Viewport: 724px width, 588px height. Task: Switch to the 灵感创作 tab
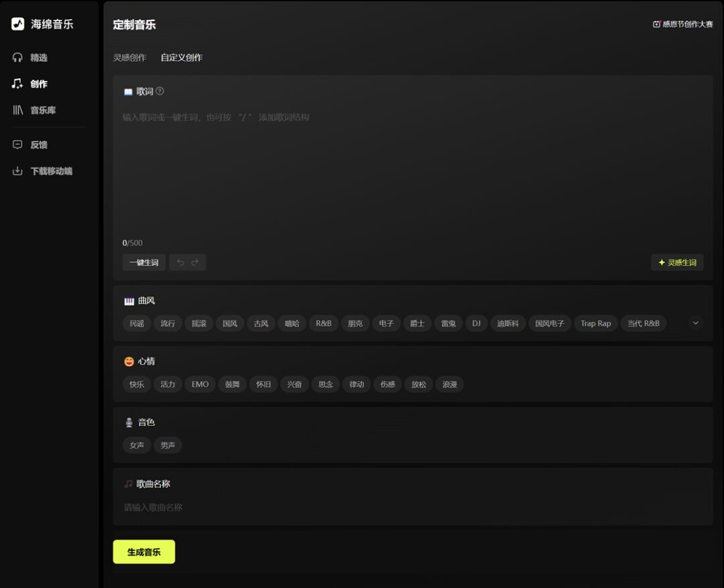pyautogui.click(x=129, y=58)
